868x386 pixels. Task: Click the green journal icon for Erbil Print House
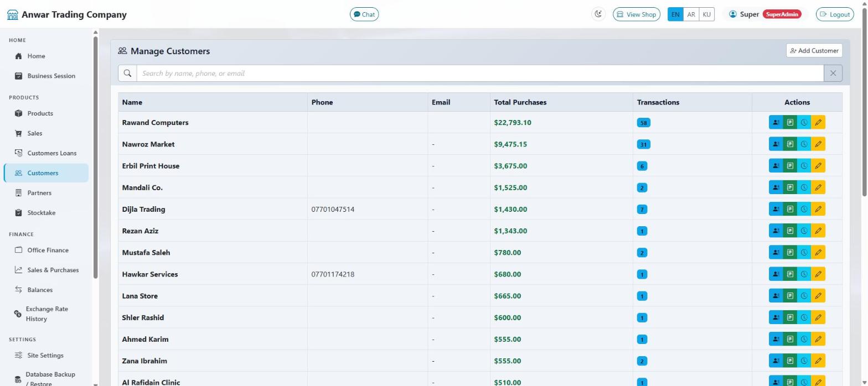pos(790,166)
